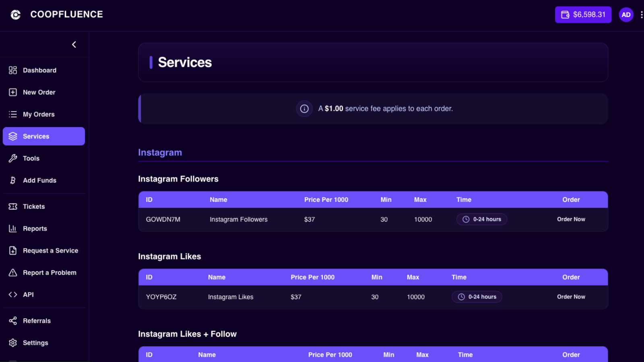Click the $6,598.31 wallet balance button
The image size is (644, 362).
click(583, 14)
